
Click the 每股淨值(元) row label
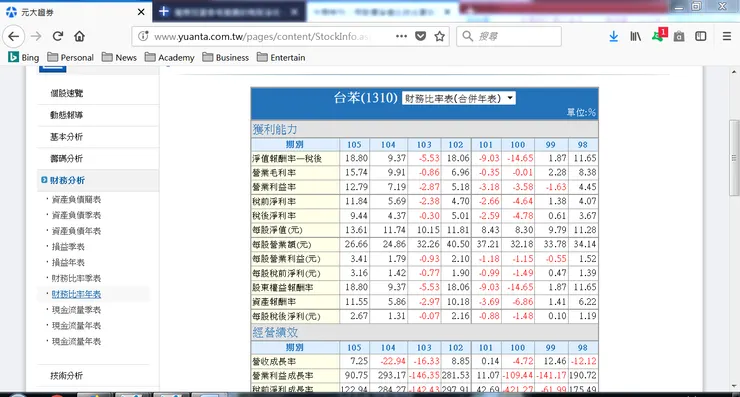pos(278,230)
